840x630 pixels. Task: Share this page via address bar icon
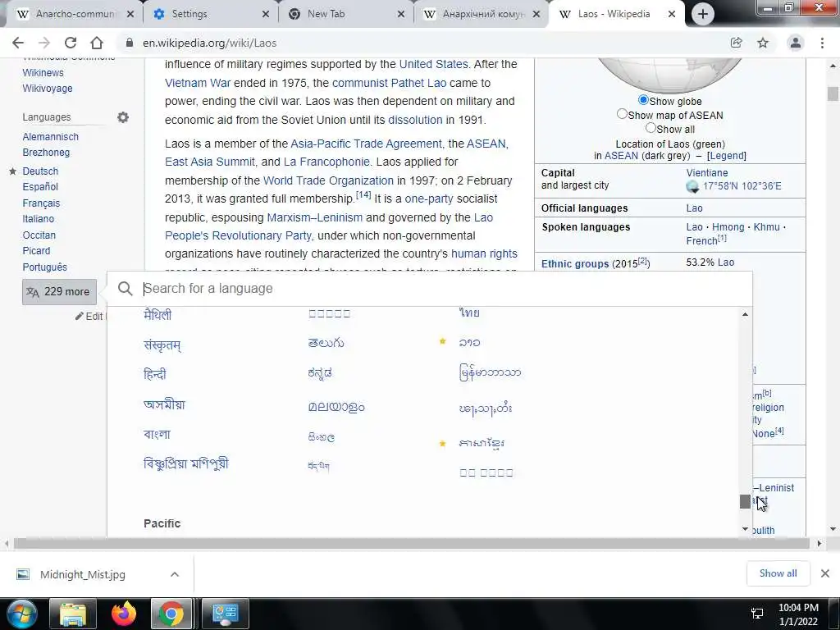(x=736, y=43)
